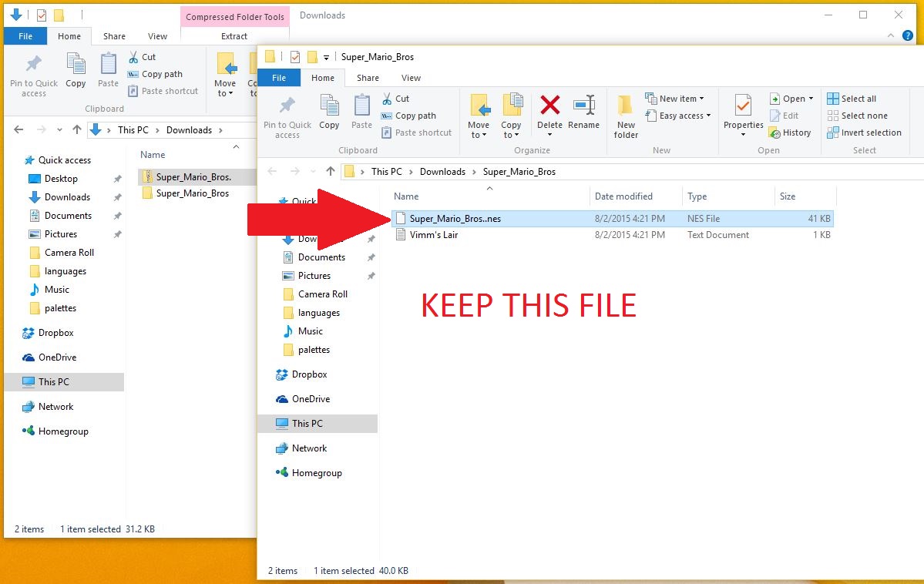Click Invert selection in the Select group

(864, 133)
